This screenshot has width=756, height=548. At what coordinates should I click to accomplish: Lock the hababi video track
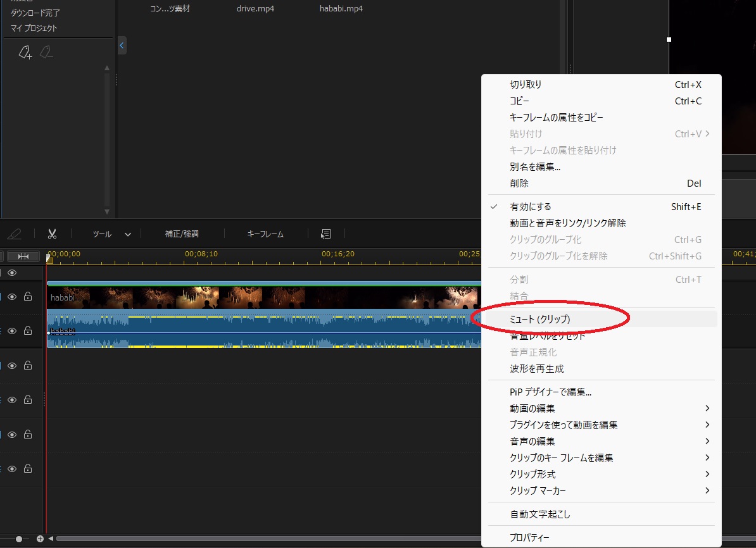click(x=28, y=296)
